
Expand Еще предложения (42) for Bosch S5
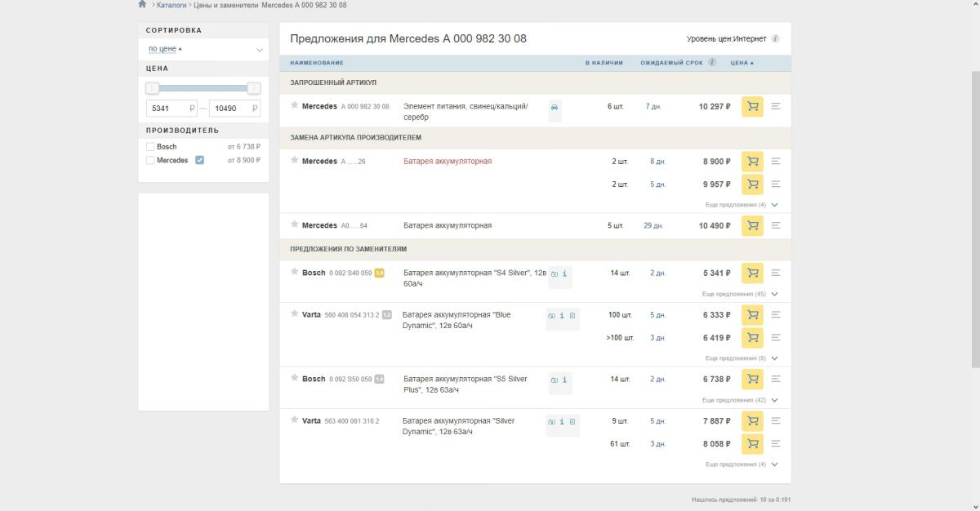click(740, 400)
